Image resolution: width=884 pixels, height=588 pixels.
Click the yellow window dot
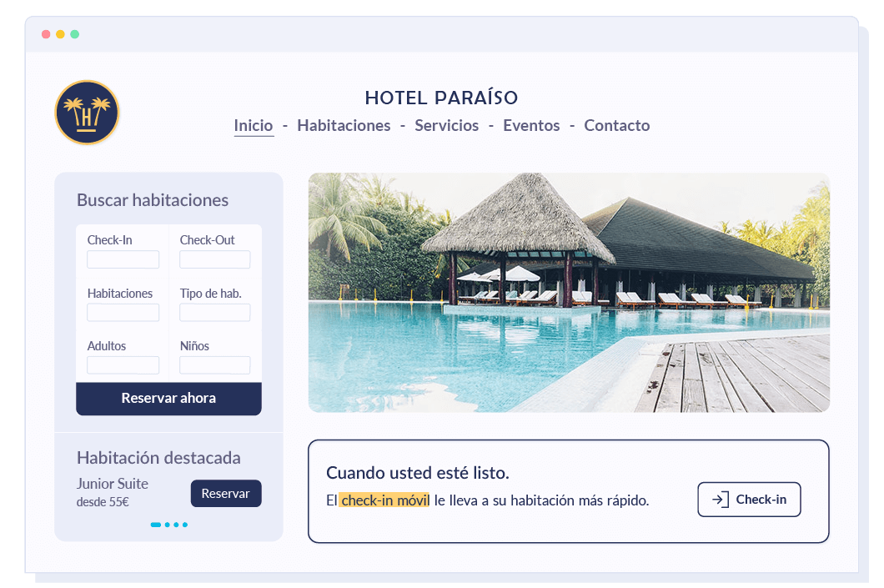[x=60, y=34]
